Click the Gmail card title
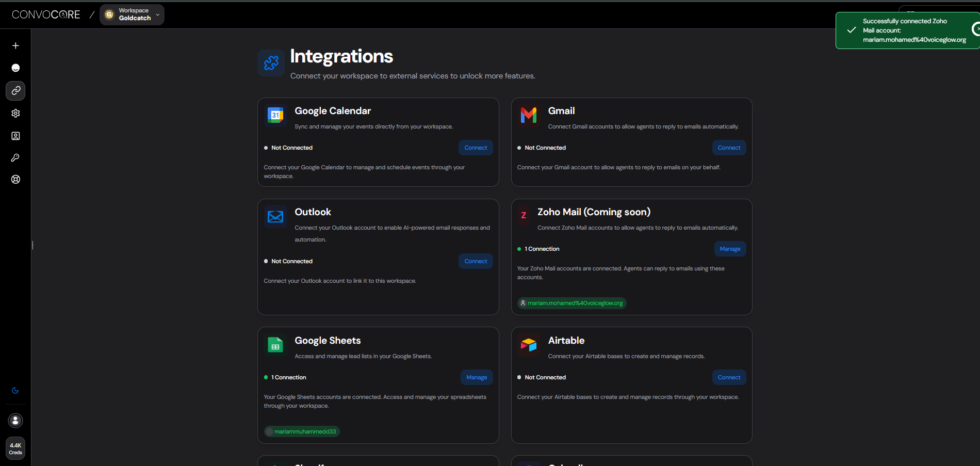The height and width of the screenshot is (466, 980). (561, 111)
